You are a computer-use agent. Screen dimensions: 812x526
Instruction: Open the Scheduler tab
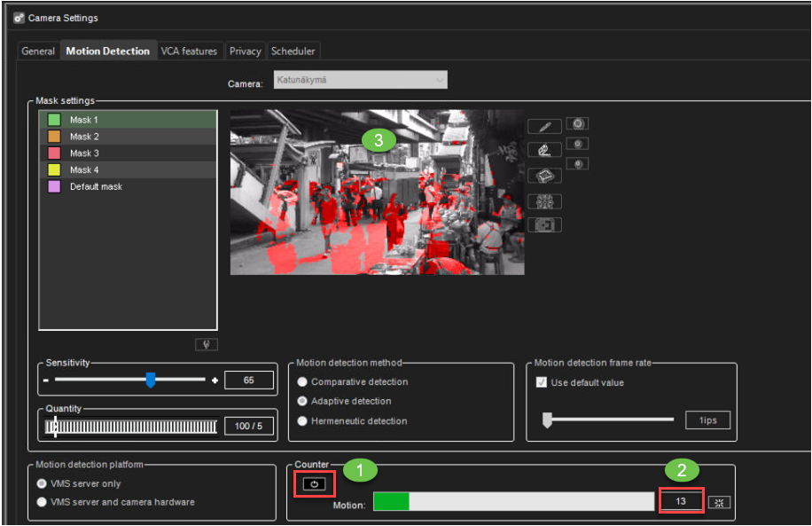tap(293, 51)
